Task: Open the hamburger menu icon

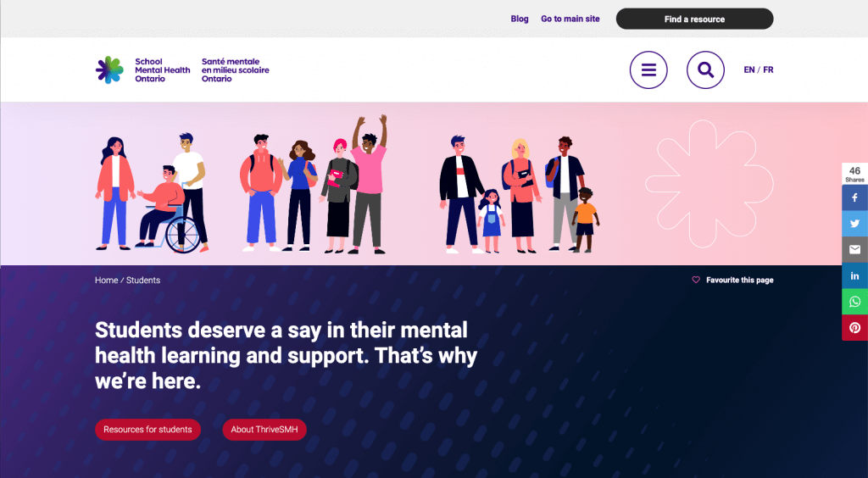Action: (648, 69)
